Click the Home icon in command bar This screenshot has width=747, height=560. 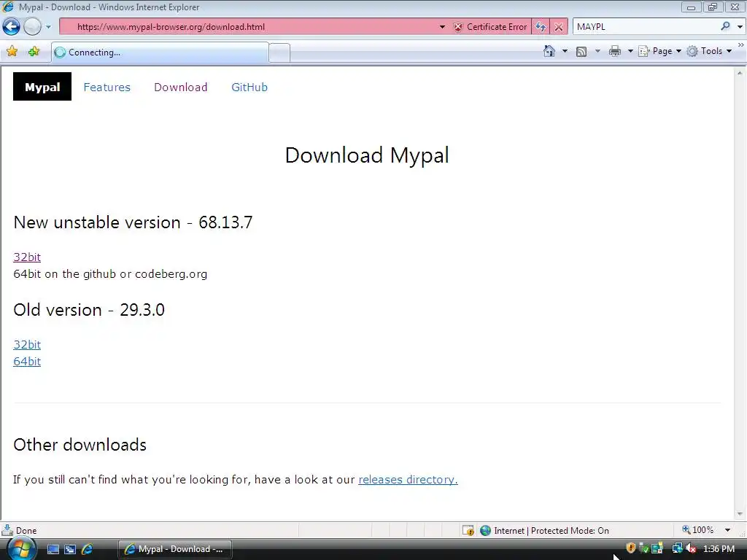tap(549, 51)
